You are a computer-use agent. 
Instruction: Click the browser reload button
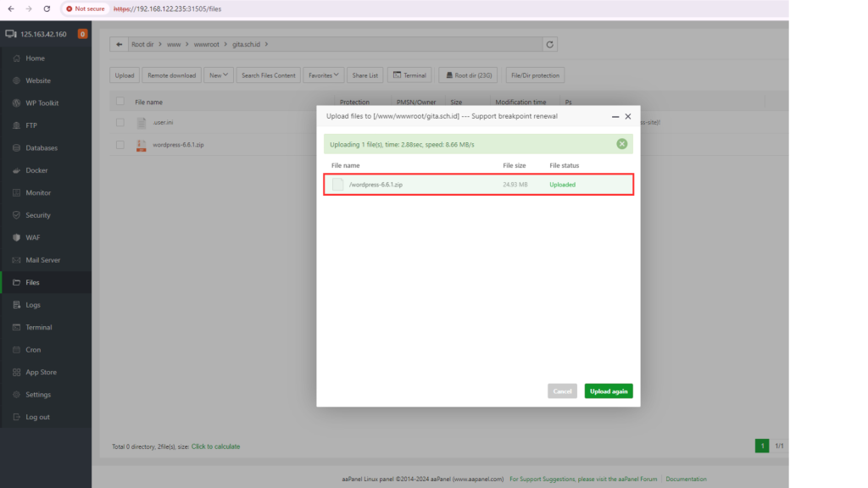(x=47, y=8)
